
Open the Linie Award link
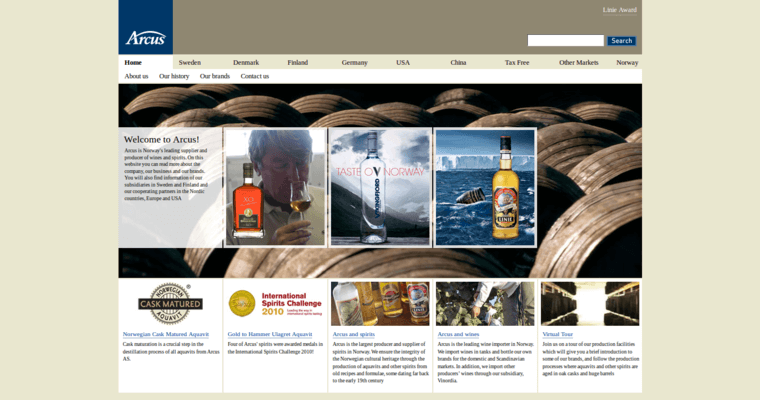619,10
